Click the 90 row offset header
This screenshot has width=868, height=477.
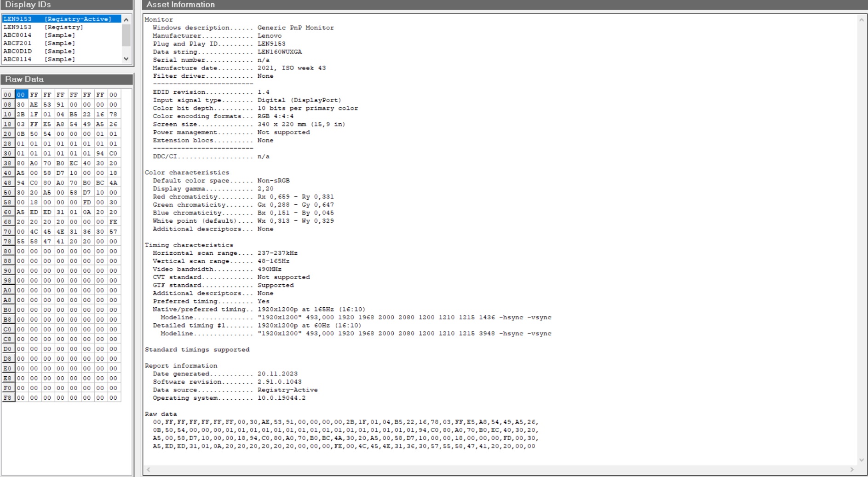8,271
